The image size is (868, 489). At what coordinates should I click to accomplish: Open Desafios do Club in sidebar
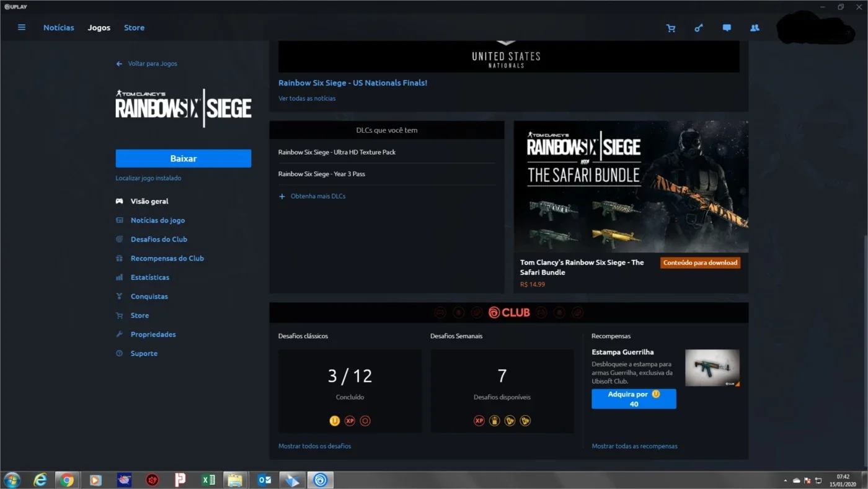pos(159,239)
